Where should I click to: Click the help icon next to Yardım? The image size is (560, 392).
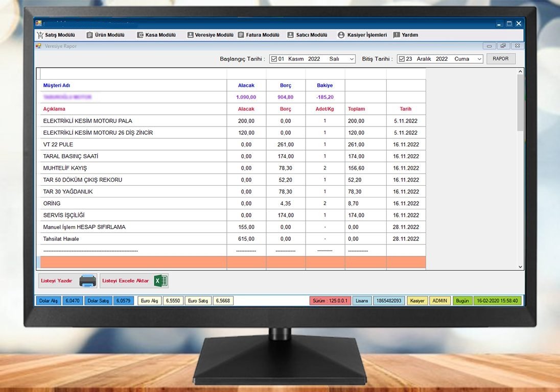click(396, 35)
